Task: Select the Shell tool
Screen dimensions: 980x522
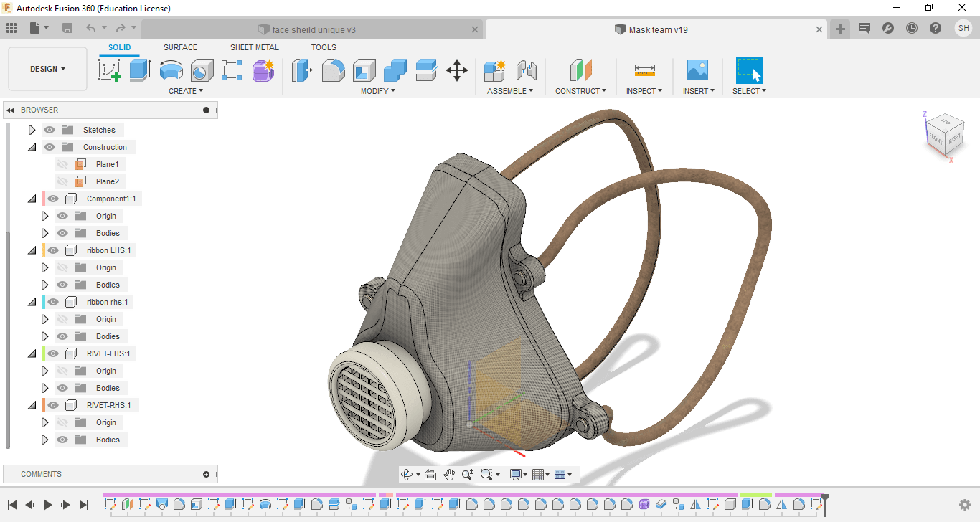Action: (364, 70)
